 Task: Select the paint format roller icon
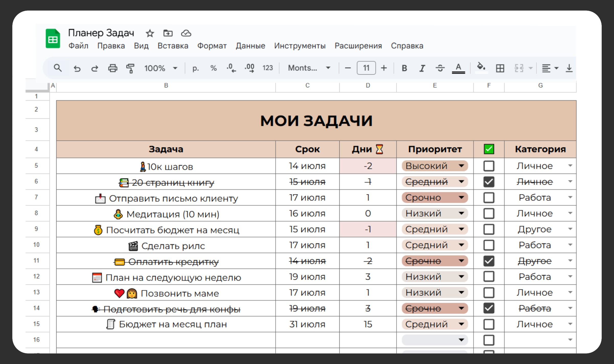130,68
